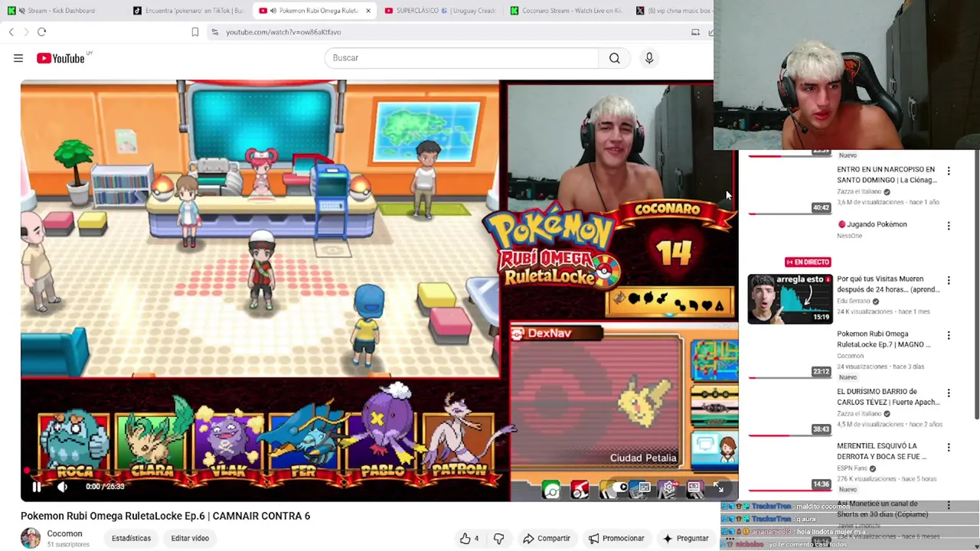Open the Cocomon channel avatar
Screen dimensions: 980x551
pyautogui.click(x=31, y=538)
